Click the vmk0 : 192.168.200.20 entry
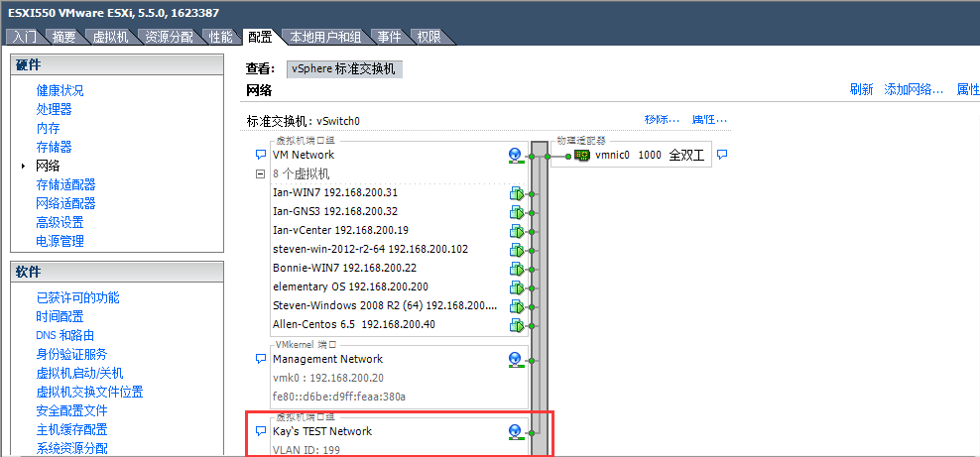Viewport: 980px width, 457px height. (x=328, y=379)
